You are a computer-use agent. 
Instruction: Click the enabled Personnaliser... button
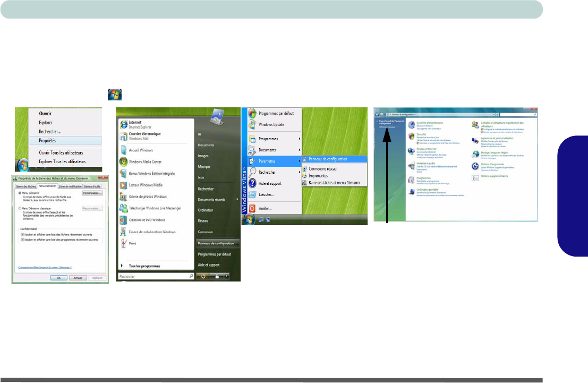tap(92, 193)
